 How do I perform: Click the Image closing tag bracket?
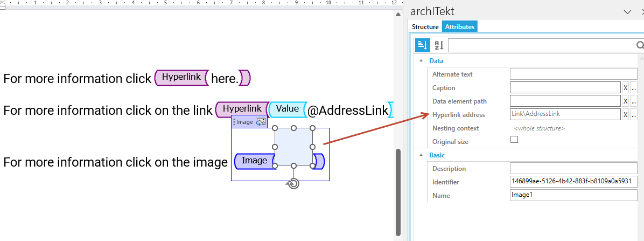click(x=319, y=162)
